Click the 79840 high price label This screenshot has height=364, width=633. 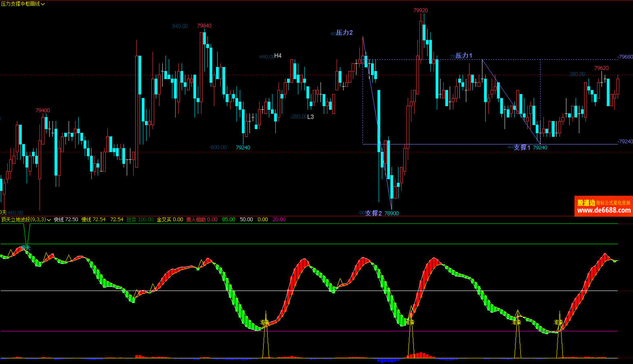pos(204,26)
